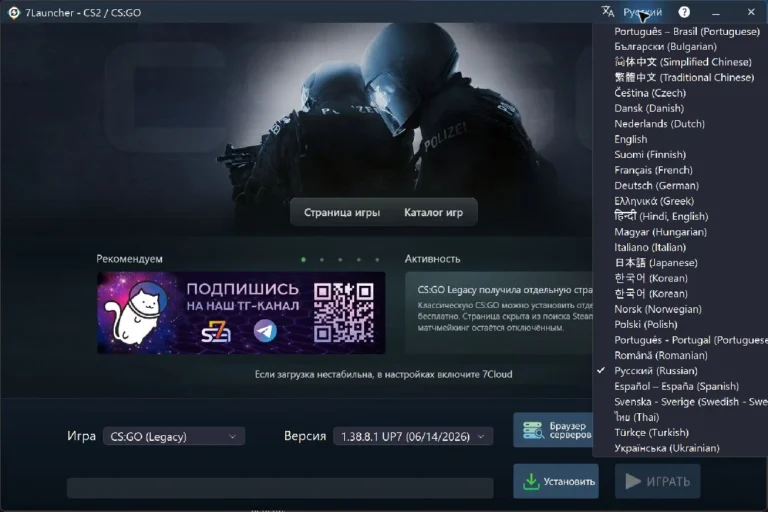Click the 7Launcher logo icon in title bar
This screenshot has height=512, width=768.
[14, 12]
